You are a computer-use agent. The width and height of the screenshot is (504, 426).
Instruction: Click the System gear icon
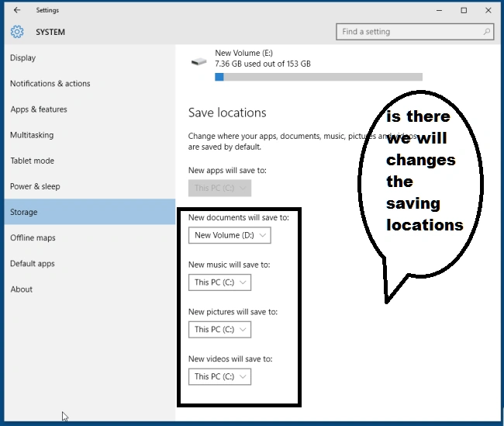point(17,32)
